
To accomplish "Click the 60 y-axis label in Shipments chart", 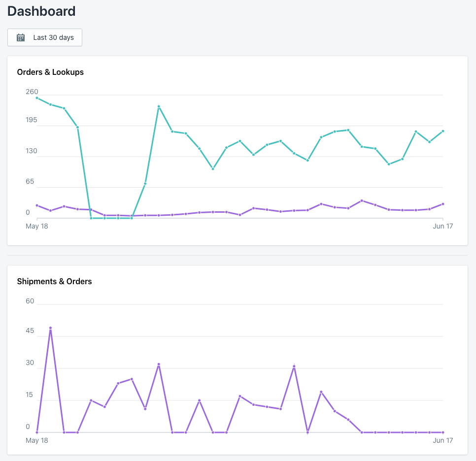I will tap(30, 301).
